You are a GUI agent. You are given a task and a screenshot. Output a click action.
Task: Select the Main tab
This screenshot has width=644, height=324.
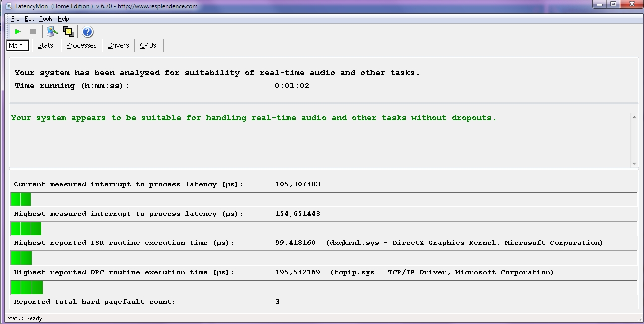[x=16, y=46]
